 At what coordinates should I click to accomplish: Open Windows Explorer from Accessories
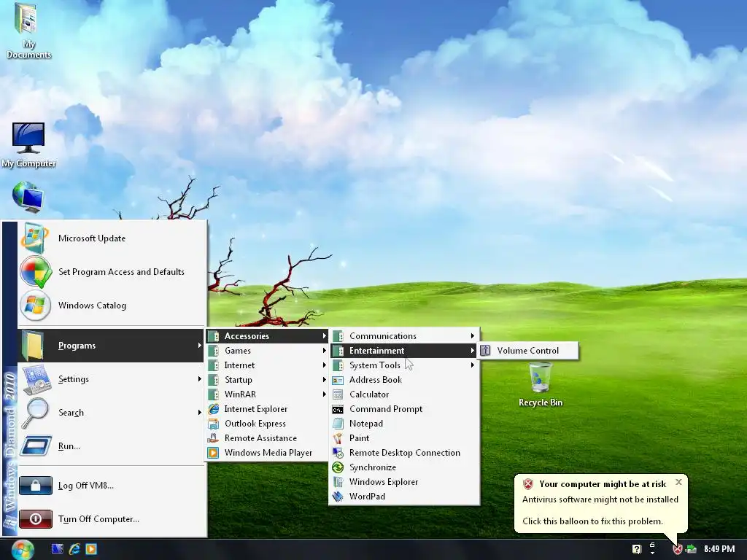click(x=404, y=482)
